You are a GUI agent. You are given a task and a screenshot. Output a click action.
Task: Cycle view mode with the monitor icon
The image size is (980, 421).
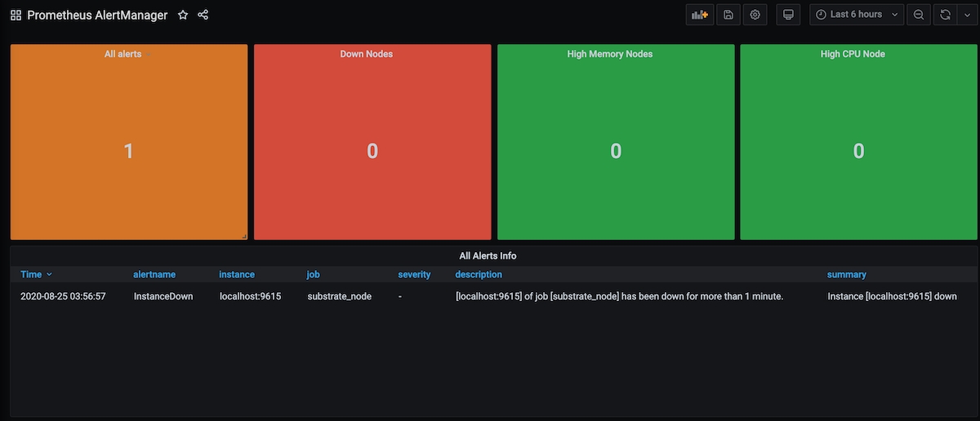coord(788,15)
